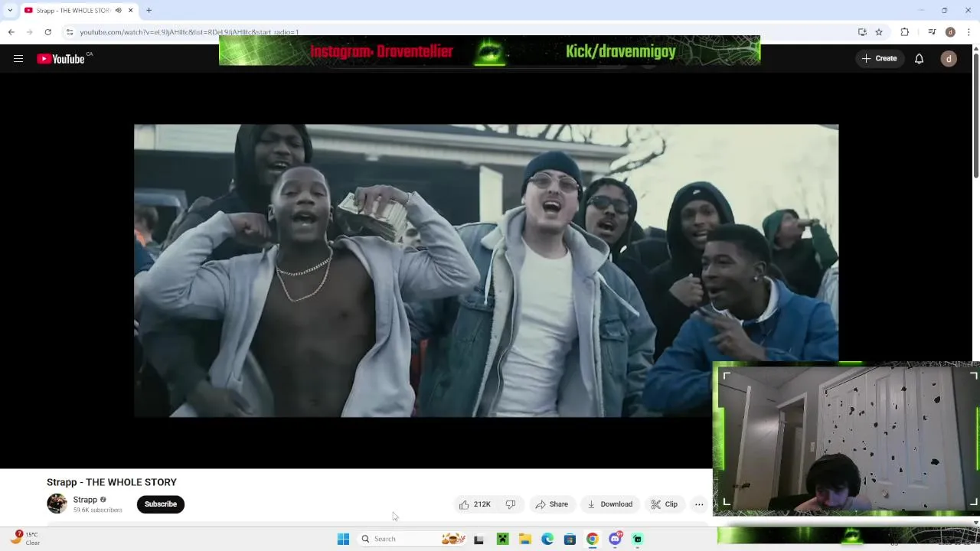Share the Strapp video
This screenshot has height=551, width=980.
pyautogui.click(x=552, y=504)
